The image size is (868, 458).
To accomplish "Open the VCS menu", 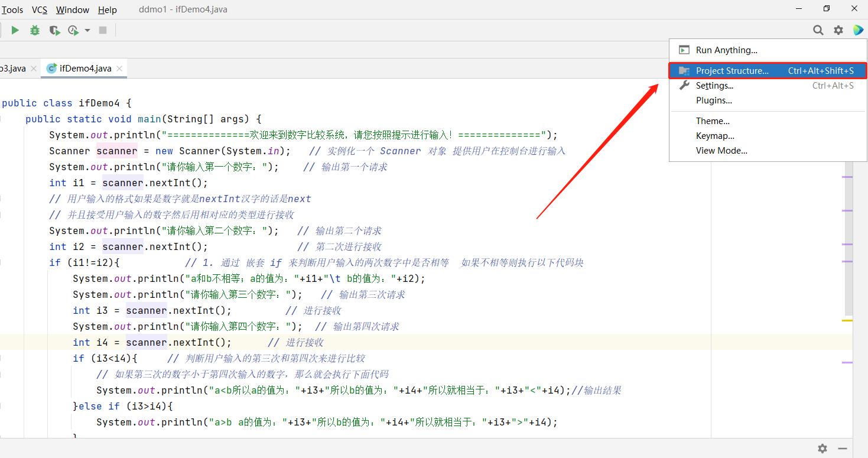I will [x=40, y=9].
